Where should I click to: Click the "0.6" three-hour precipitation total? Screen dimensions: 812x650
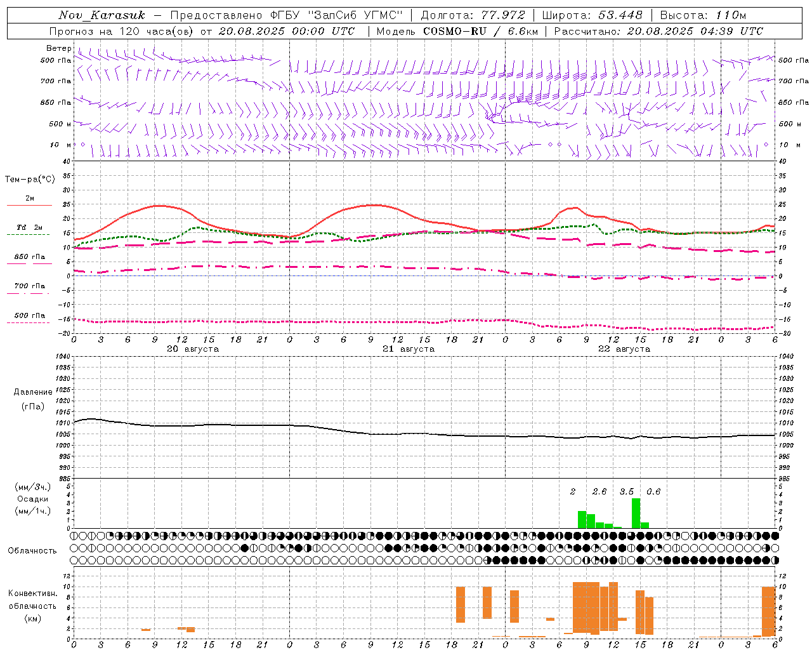(653, 491)
